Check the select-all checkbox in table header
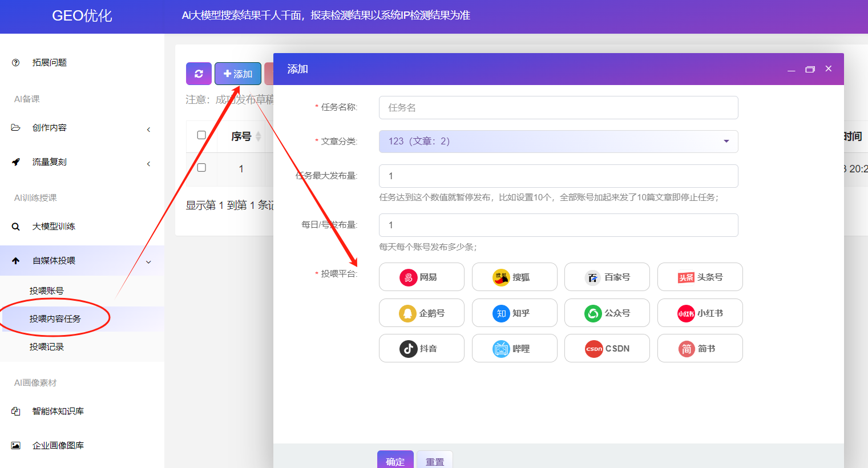Image resolution: width=868 pixels, height=468 pixels. 202,135
